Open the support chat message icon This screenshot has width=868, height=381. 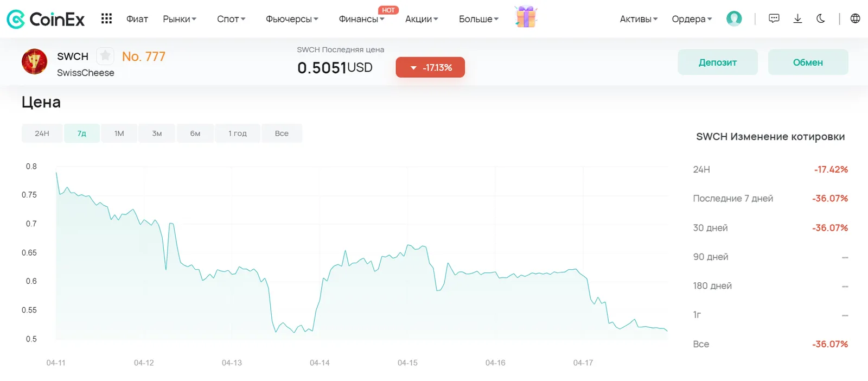click(774, 18)
